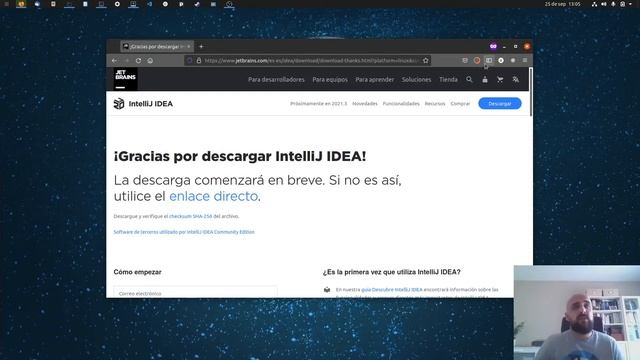
Task: Follow the enlace directo download link
Action: pyautogui.click(x=213, y=196)
